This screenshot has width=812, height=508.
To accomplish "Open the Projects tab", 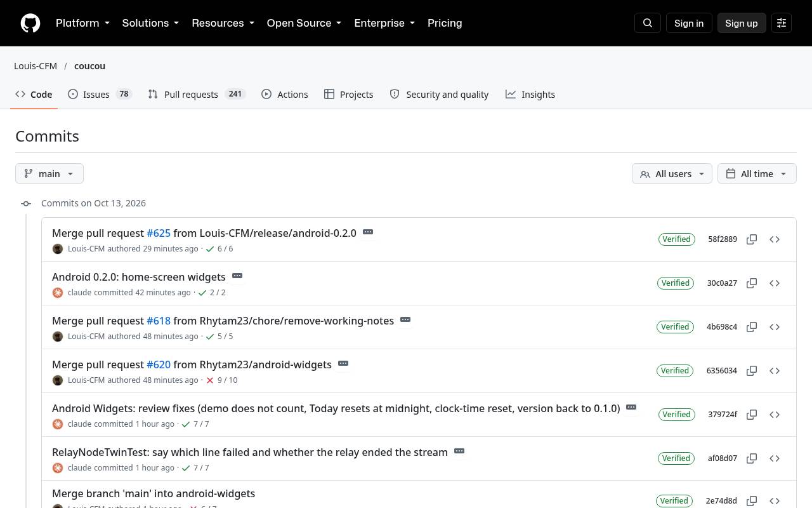I will pyautogui.click(x=349, y=94).
